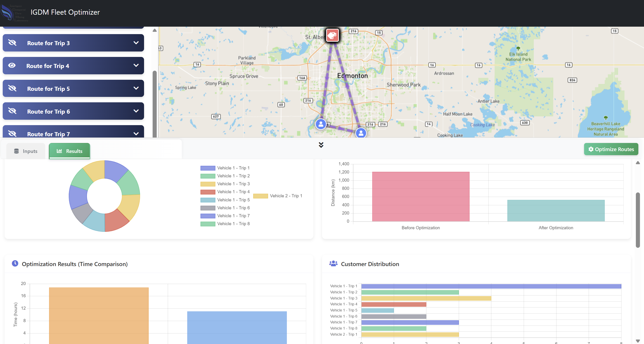Image resolution: width=644 pixels, height=344 pixels.
Task: Click the IGDM lab logo
Action: pyautogui.click(x=14, y=13)
